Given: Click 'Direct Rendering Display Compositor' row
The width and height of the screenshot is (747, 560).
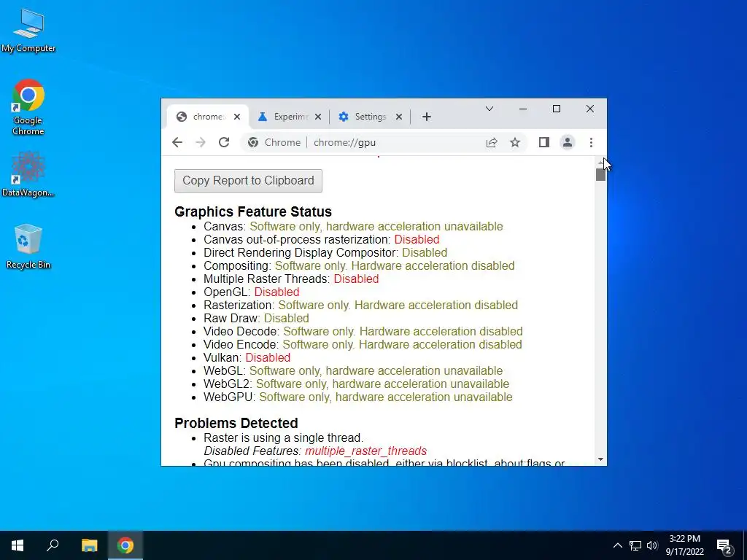Looking at the screenshot, I should point(325,253).
